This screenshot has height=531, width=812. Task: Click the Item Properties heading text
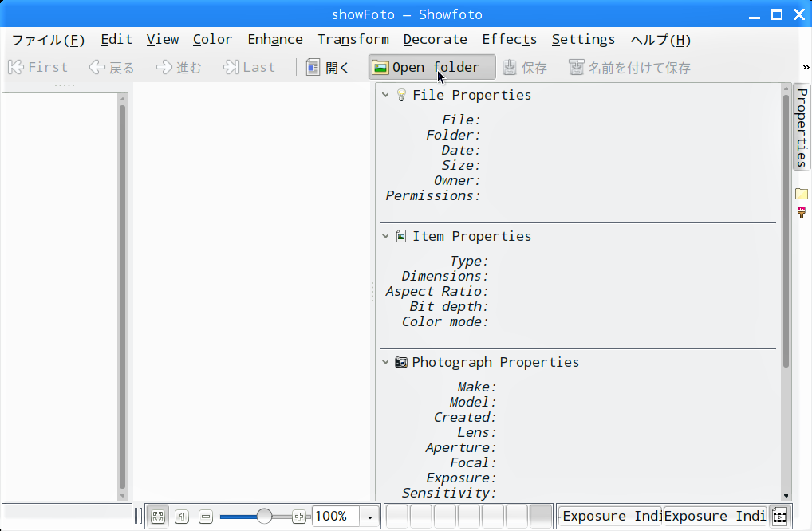pyautogui.click(x=471, y=236)
